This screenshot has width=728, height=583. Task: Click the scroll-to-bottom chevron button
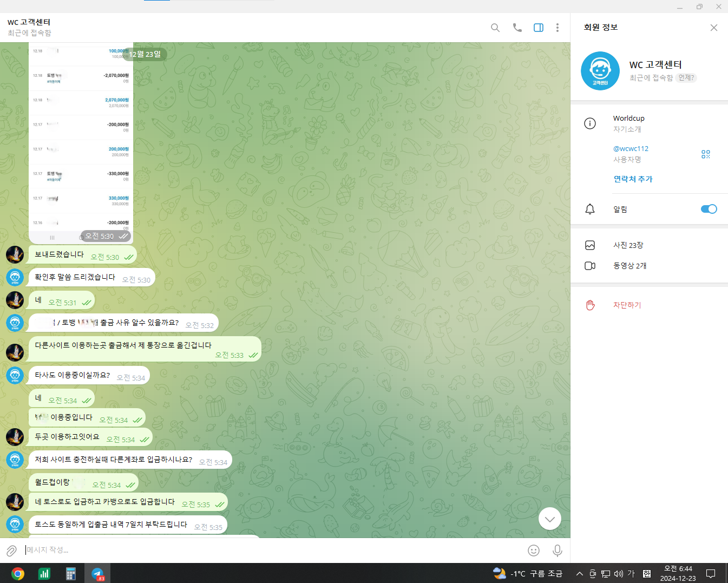pyautogui.click(x=549, y=519)
